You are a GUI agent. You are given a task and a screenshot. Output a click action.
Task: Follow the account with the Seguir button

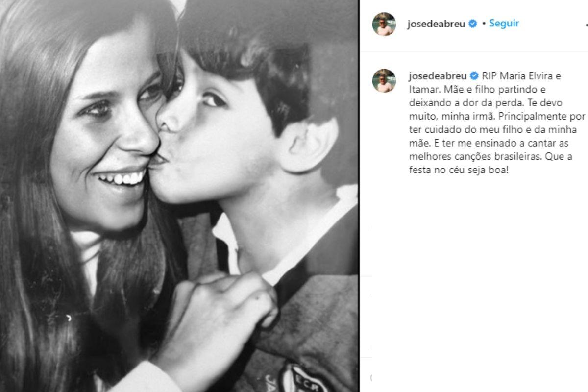click(504, 24)
